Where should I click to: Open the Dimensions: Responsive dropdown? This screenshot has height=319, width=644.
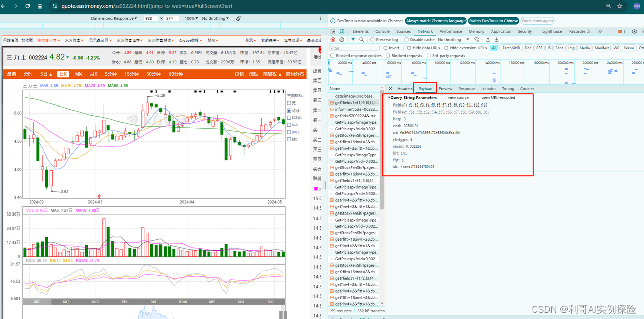pos(114,18)
